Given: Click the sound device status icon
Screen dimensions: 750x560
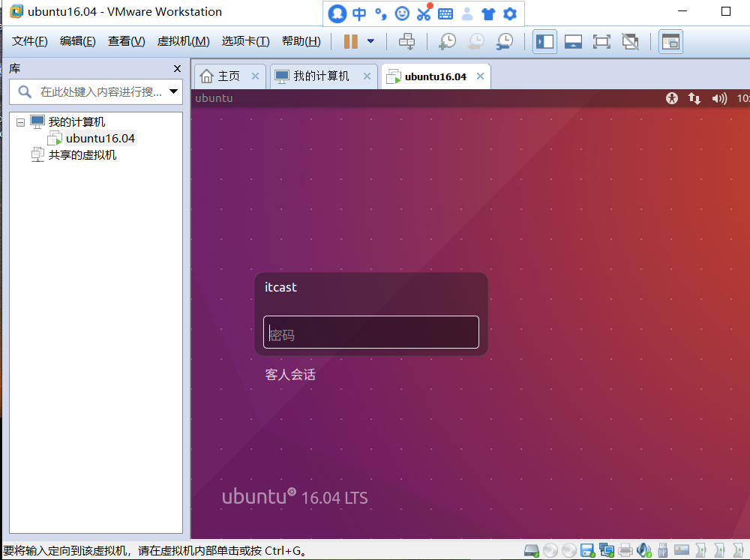Looking at the screenshot, I should coord(643,550).
